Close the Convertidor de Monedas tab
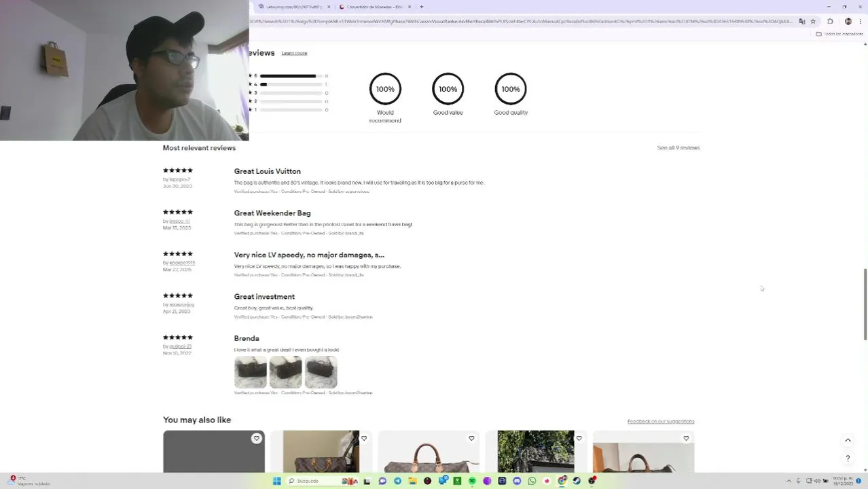This screenshot has height=489, width=868. (x=410, y=7)
